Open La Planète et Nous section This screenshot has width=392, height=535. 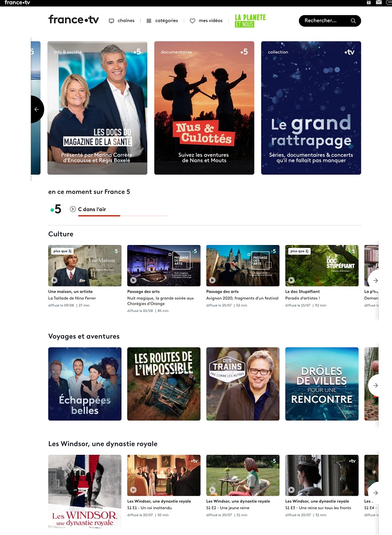click(x=250, y=20)
